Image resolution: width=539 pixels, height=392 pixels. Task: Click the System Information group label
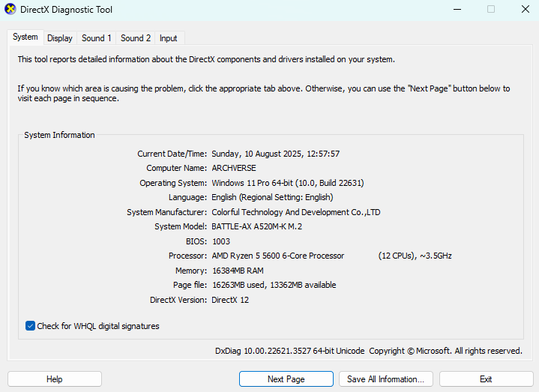tap(59, 135)
